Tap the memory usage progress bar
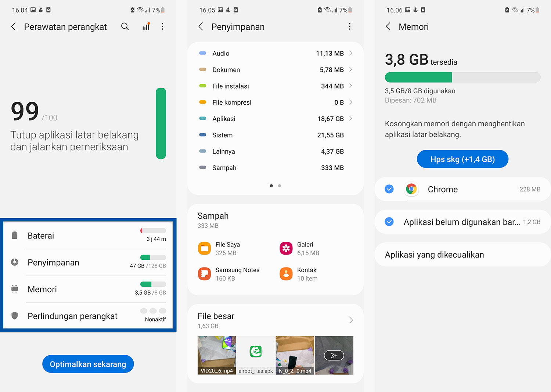 tap(462, 77)
